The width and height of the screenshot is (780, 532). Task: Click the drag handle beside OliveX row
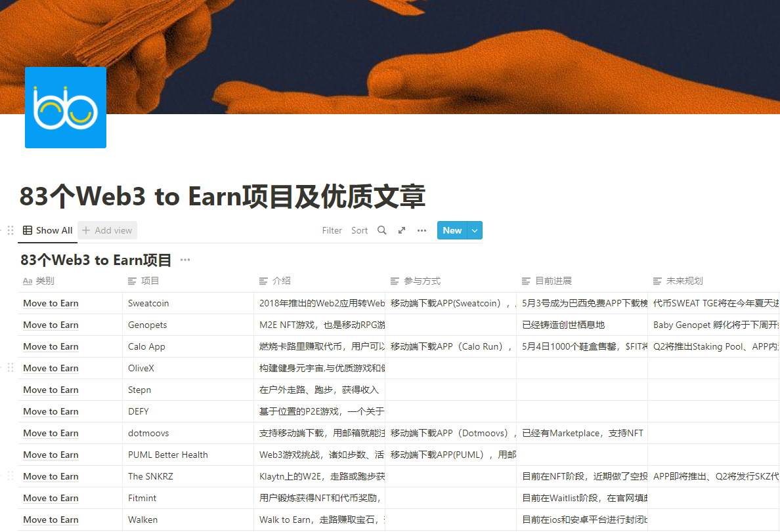(11, 368)
